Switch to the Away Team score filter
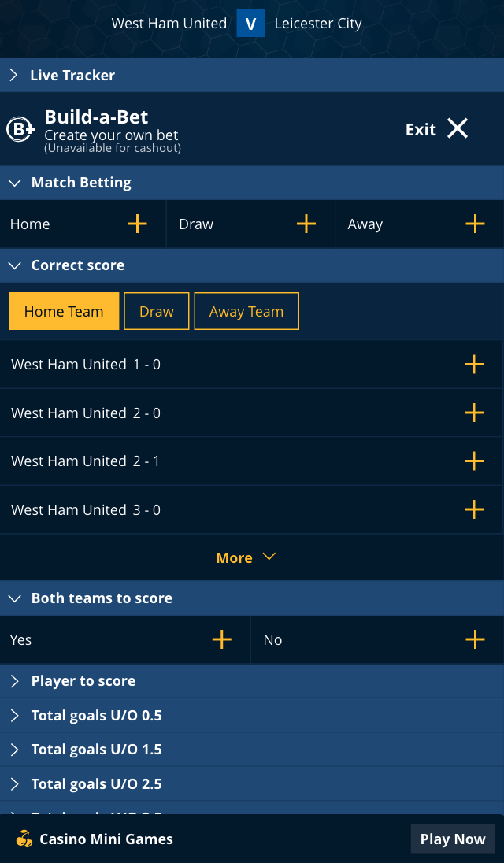 pos(246,311)
